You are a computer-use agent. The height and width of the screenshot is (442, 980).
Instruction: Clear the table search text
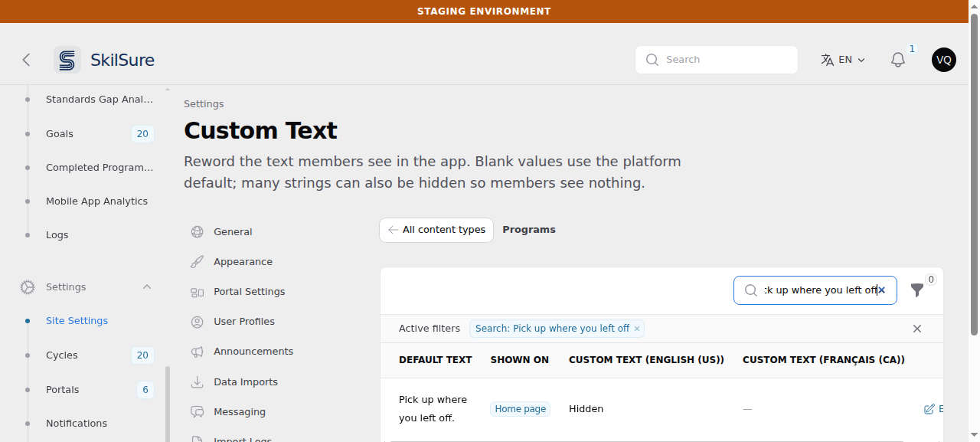tap(881, 290)
